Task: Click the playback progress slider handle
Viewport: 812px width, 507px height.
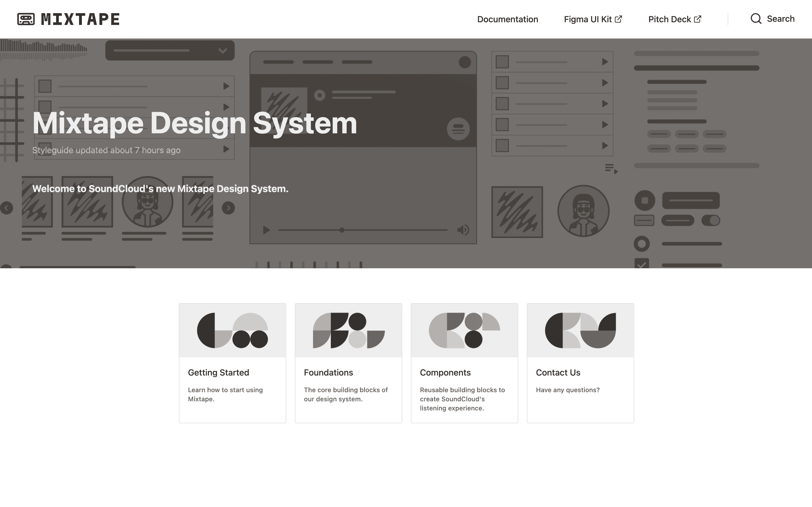Action: point(342,230)
